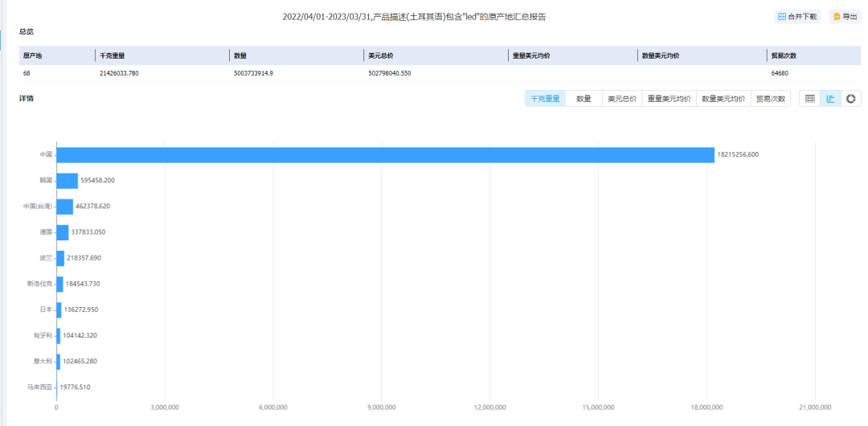Screen dimensions: 868x426
Task: Click the 美元总价 table column header
Action: coord(381,55)
